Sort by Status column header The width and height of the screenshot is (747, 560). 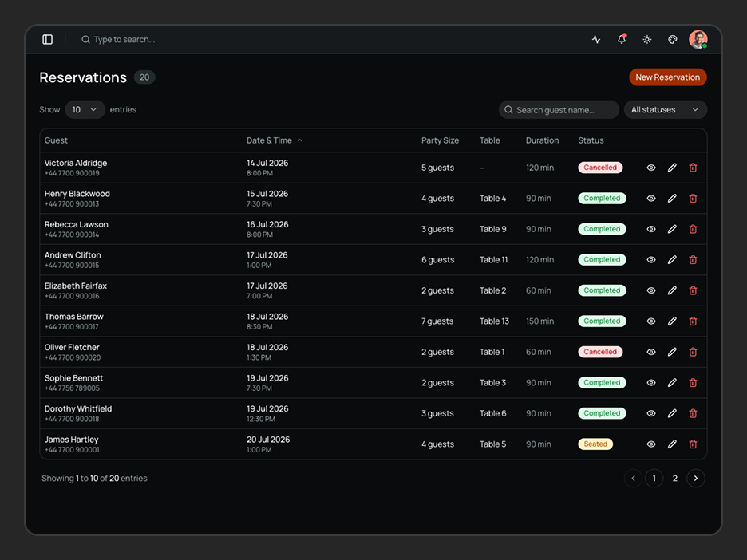click(591, 140)
